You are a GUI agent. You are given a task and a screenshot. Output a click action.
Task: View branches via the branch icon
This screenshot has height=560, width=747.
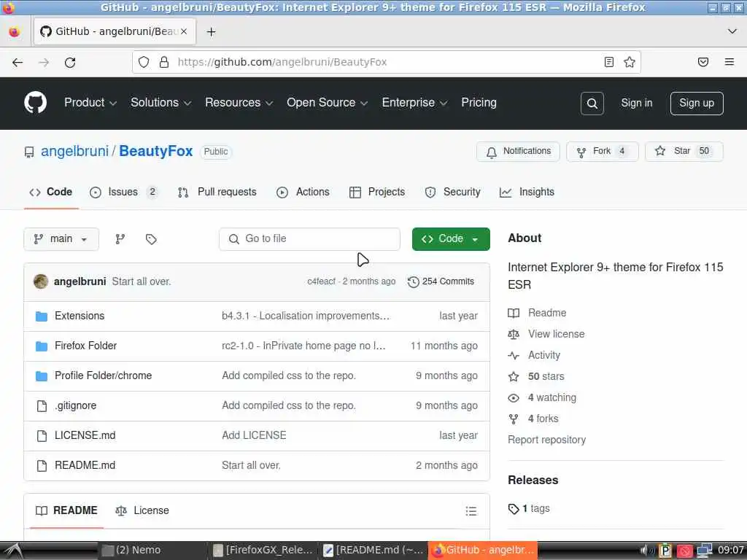pos(120,239)
